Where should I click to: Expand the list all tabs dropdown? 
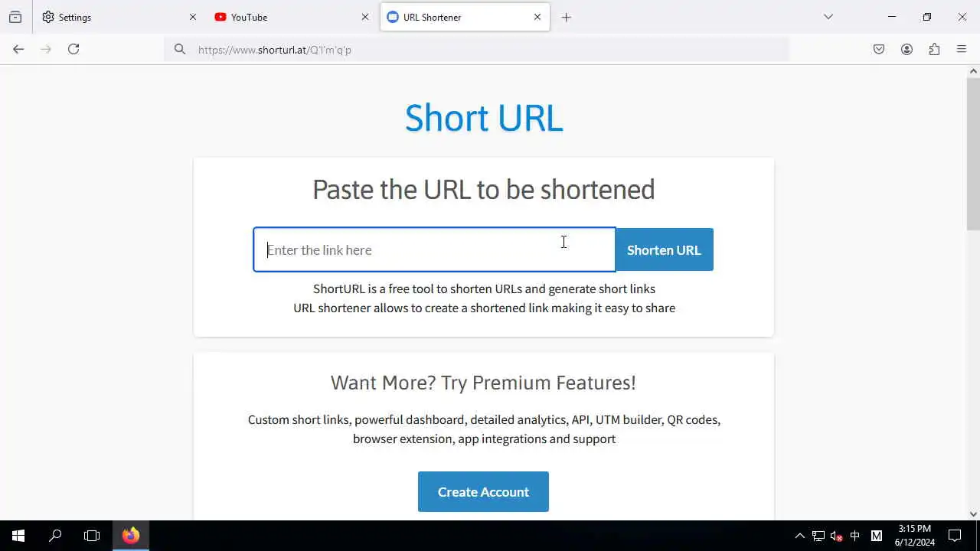[828, 17]
